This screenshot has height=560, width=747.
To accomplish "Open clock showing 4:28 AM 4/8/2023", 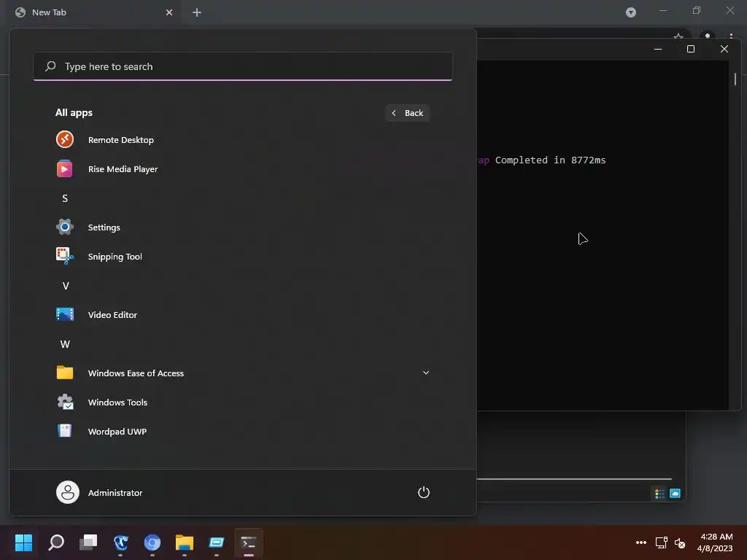I will tap(716, 542).
